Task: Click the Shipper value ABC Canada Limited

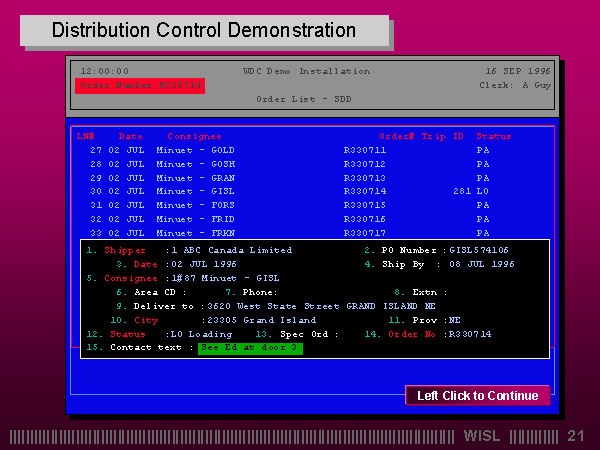Action: [232, 250]
